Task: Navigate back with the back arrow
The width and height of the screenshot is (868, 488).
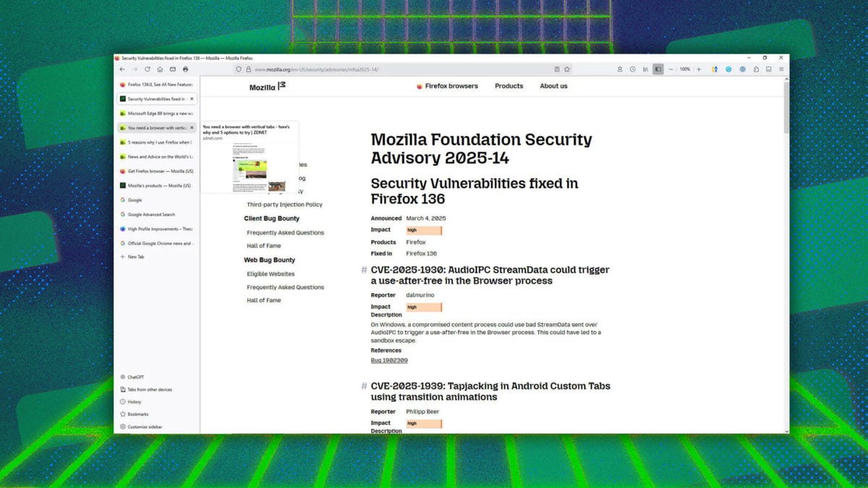Action: pos(122,69)
